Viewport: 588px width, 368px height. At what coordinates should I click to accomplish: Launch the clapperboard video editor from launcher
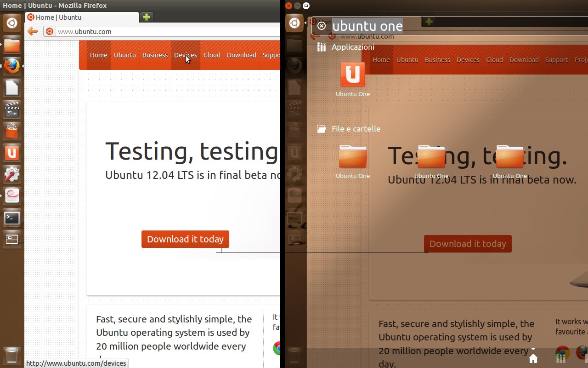point(12,109)
